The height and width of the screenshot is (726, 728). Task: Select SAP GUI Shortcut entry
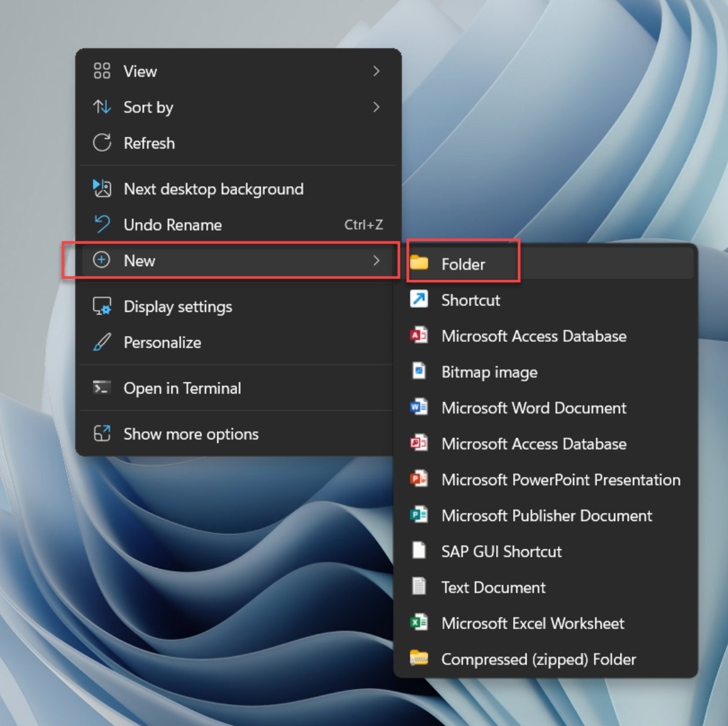(501, 552)
